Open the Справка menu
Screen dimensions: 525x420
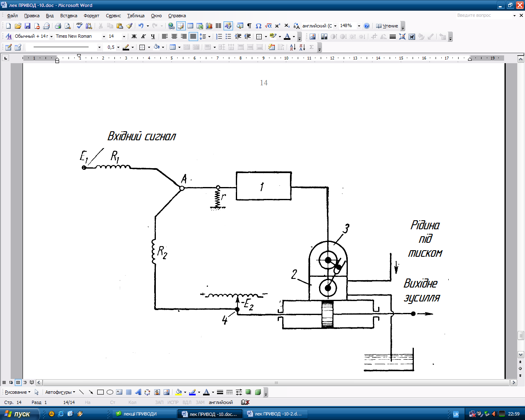pyautogui.click(x=177, y=16)
